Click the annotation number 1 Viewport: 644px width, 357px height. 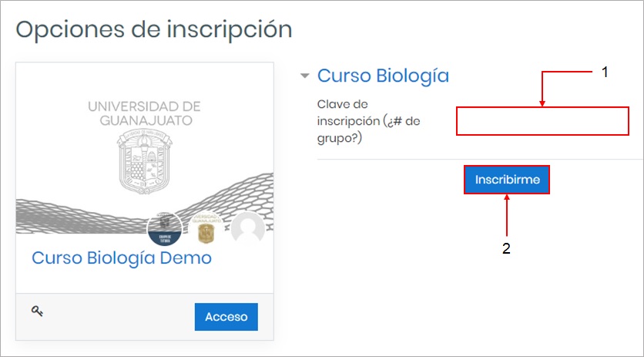605,72
